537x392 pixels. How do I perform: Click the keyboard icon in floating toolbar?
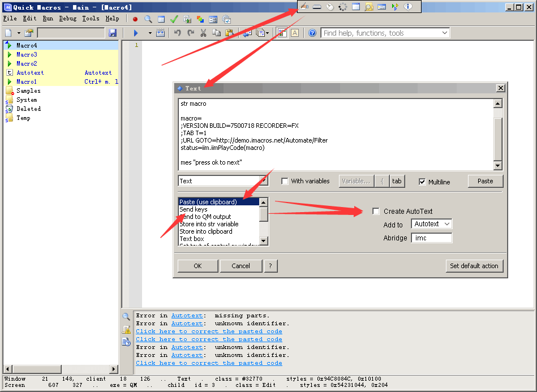[317, 7]
